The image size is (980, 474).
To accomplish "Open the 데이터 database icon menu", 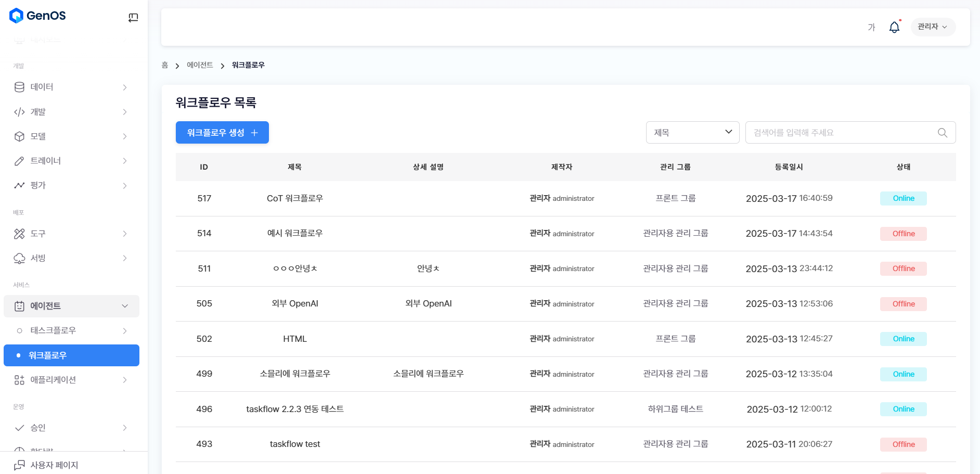I will [x=19, y=87].
